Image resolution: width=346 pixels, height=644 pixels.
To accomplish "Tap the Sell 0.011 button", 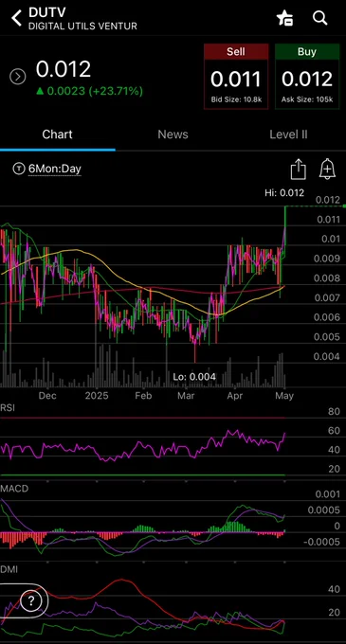I will point(236,77).
